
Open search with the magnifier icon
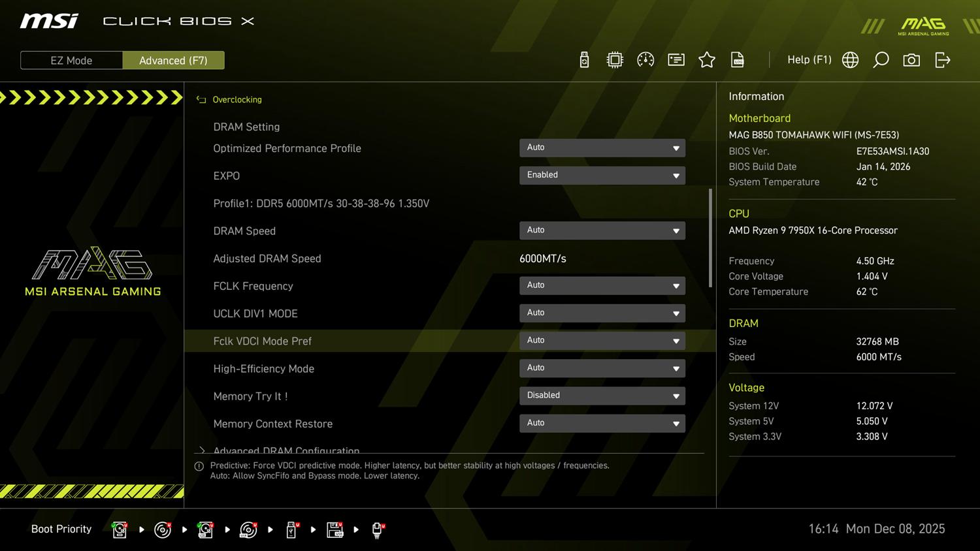[x=881, y=60]
